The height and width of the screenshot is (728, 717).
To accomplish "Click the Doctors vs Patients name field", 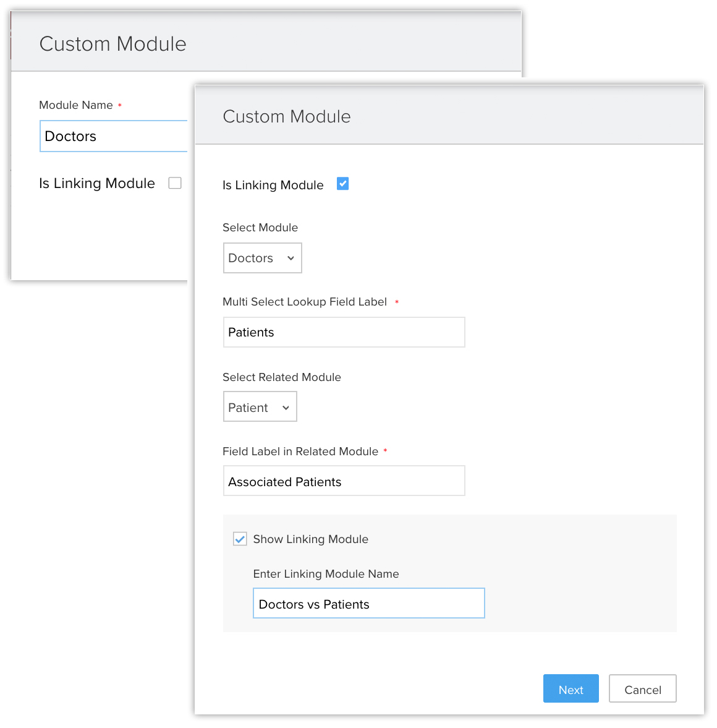I will pos(368,604).
